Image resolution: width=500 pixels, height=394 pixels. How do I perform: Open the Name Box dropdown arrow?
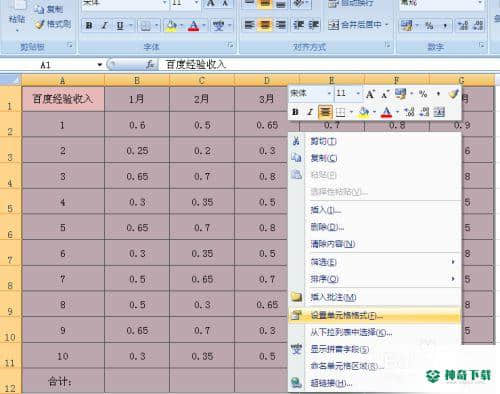tap(100, 65)
